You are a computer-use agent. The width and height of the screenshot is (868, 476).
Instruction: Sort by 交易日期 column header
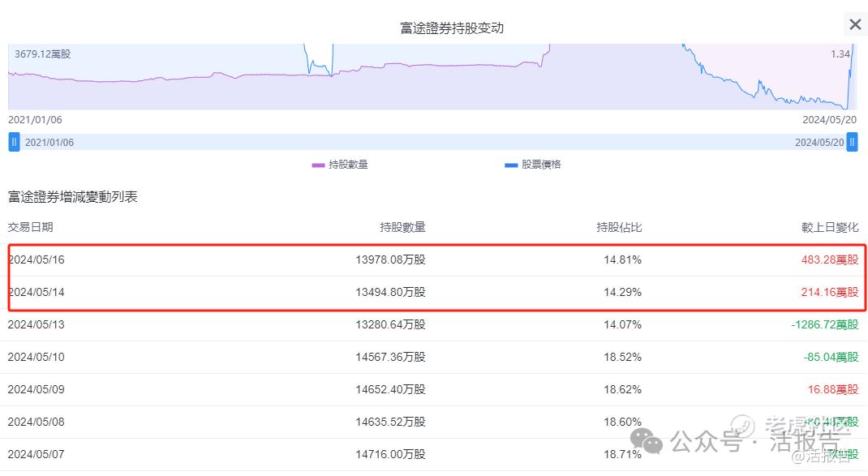pyautogui.click(x=31, y=227)
